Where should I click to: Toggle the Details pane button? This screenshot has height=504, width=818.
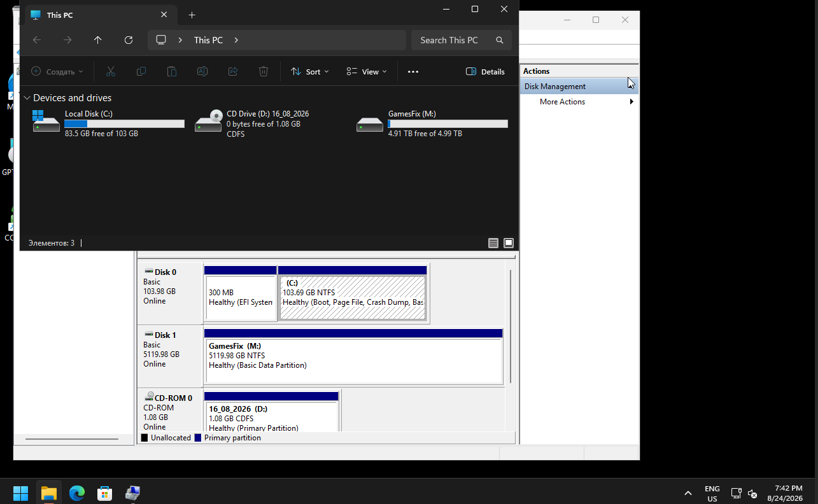pos(486,72)
